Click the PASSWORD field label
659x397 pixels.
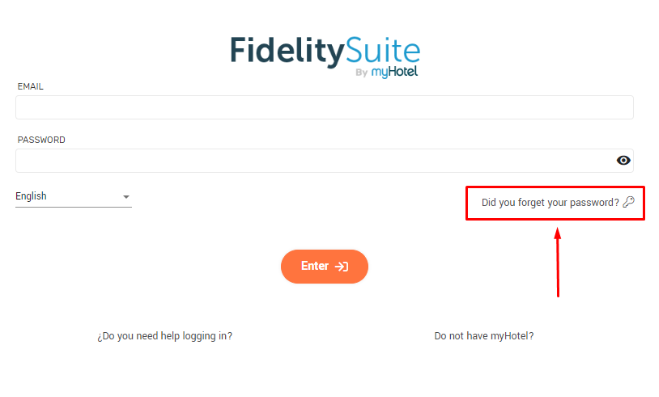(41, 140)
